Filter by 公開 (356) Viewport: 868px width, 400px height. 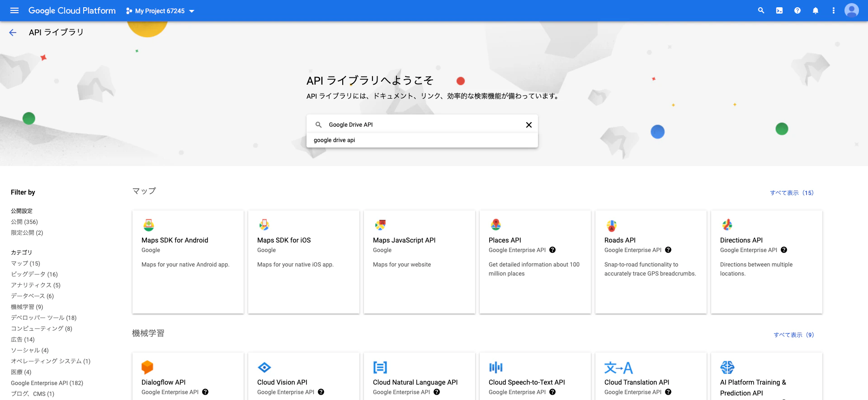coord(24,222)
